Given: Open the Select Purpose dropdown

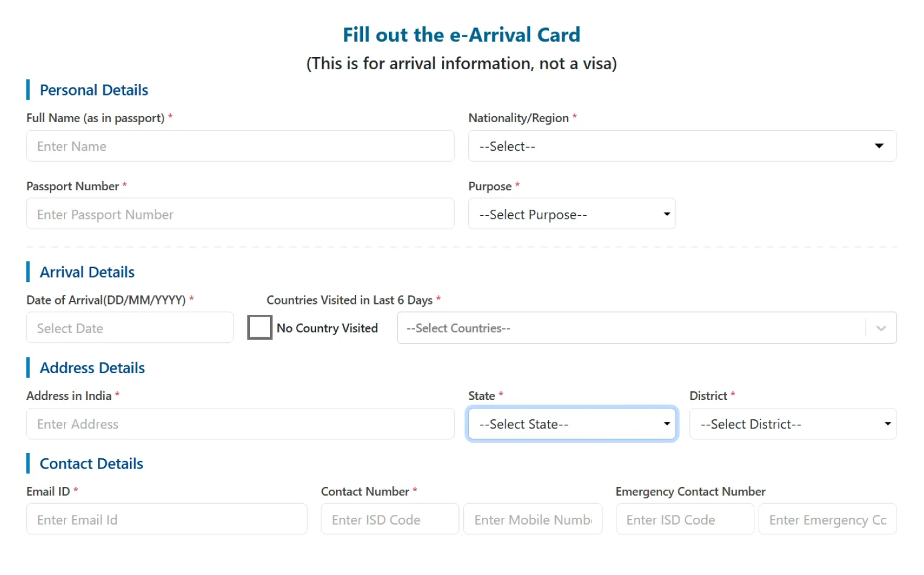Looking at the screenshot, I should click(x=571, y=214).
